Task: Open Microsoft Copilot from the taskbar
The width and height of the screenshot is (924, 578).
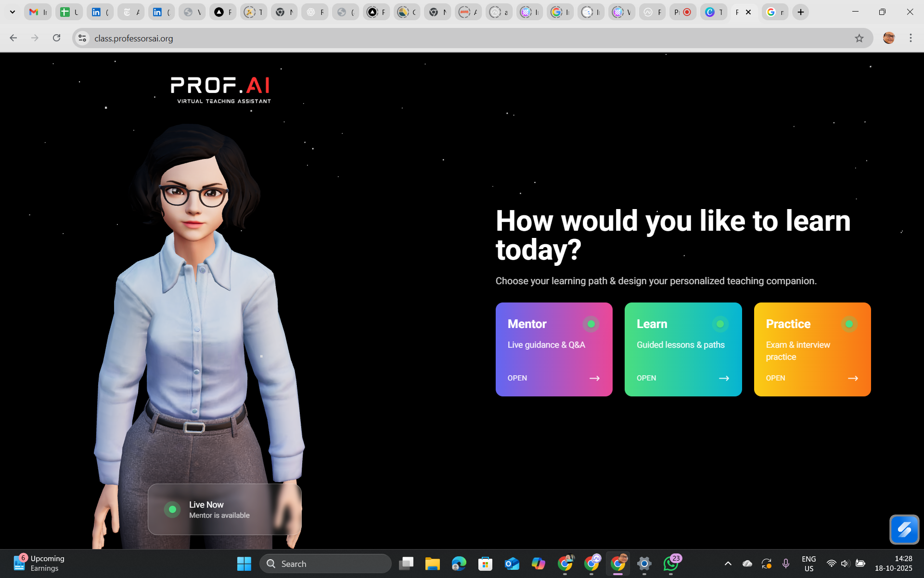Action: [x=538, y=564]
